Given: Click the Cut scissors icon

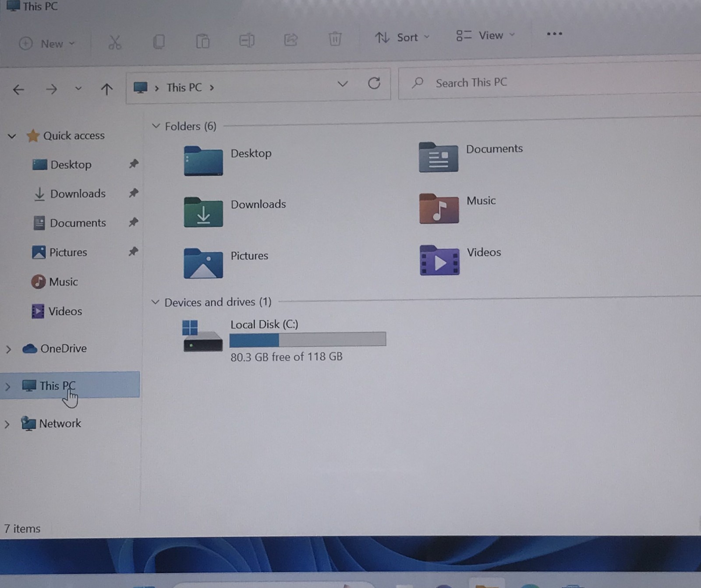Looking at the screenshot, I should 115,42.
